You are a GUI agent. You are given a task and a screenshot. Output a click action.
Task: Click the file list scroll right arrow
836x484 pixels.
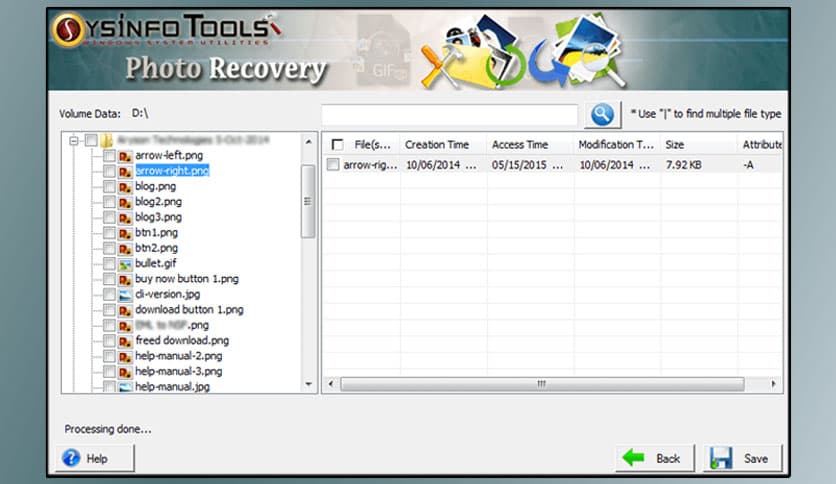773,384
